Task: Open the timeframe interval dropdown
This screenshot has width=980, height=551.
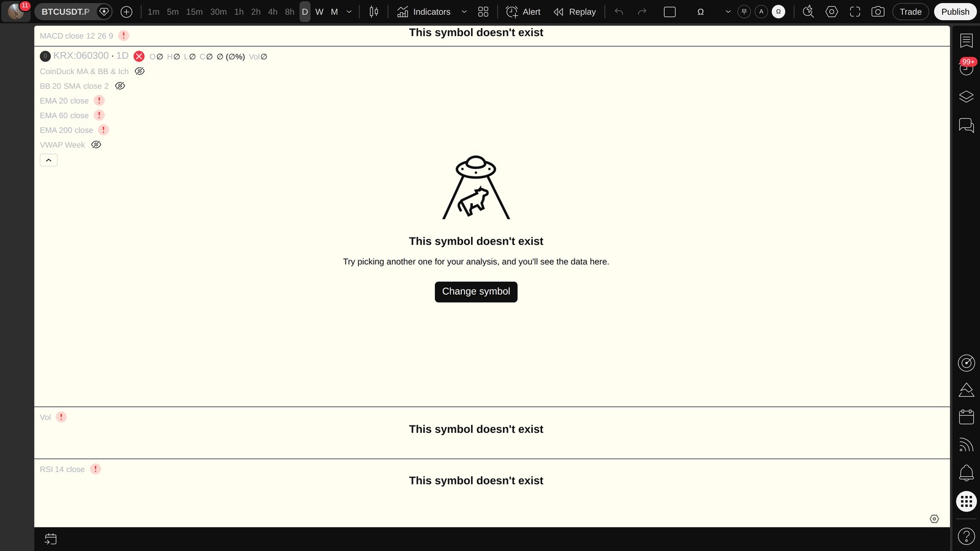Action: (x=349, y=12)
